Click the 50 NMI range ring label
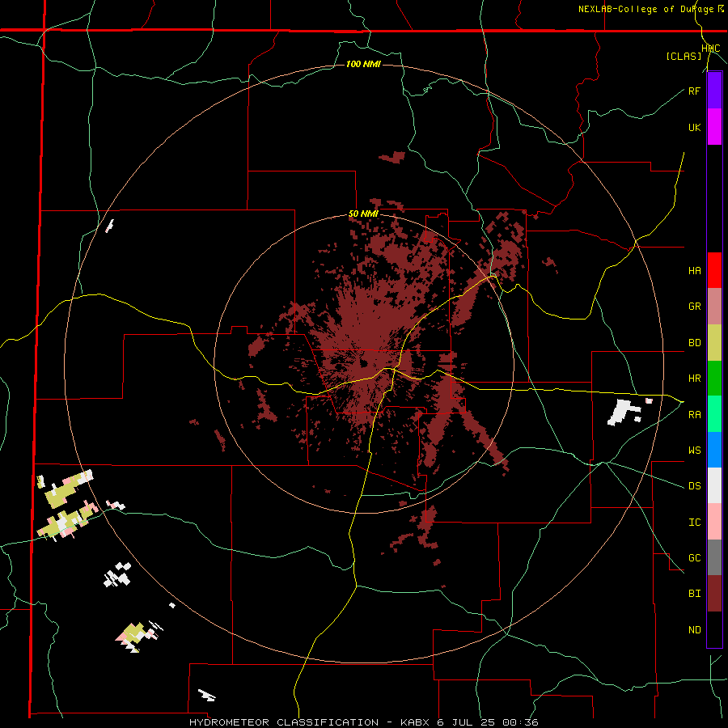Viewport: 728px width, 728px height. coord(363,214)
